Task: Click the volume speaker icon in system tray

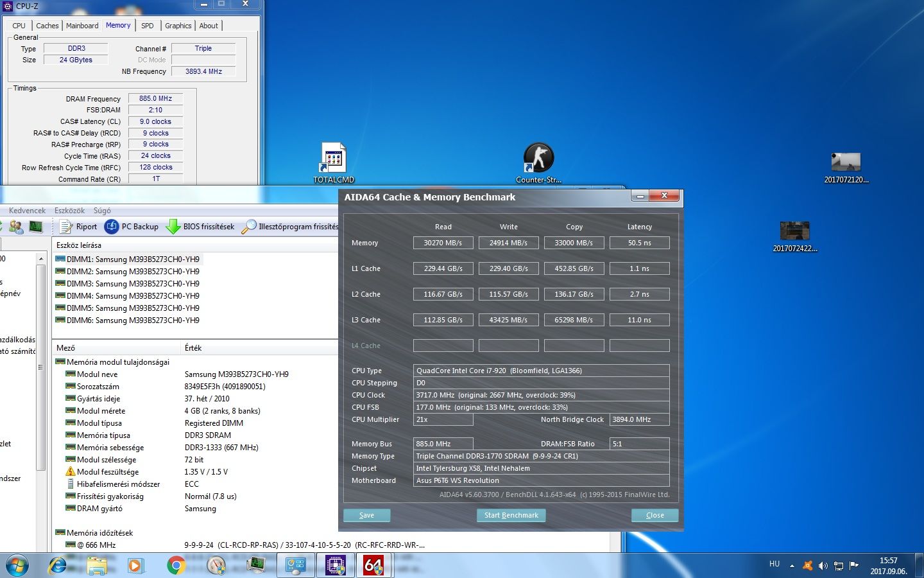Action: (823, 566)
